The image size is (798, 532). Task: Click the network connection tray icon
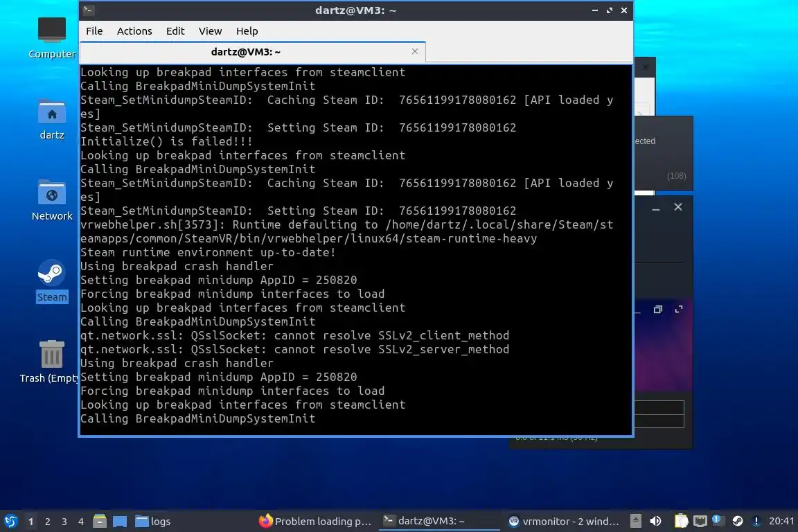click(x=700, y=521)
